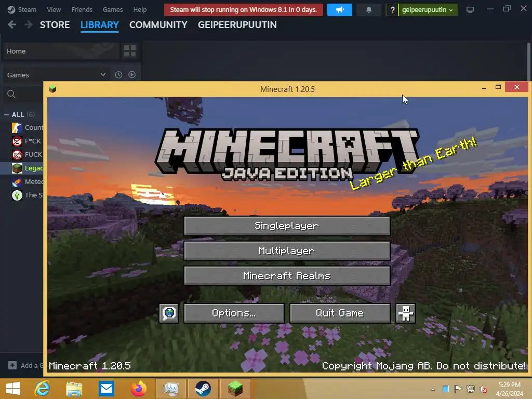Expand the geipeerupuutin account dropdown

[428, 10]
